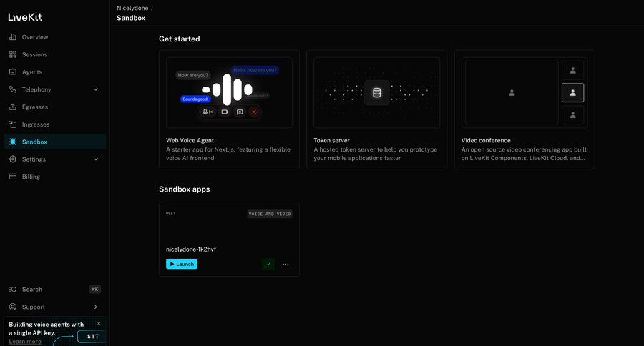Open the three-dots menu for nicelydone-1k2hvf
644x346 pixels.
[286, 264]
